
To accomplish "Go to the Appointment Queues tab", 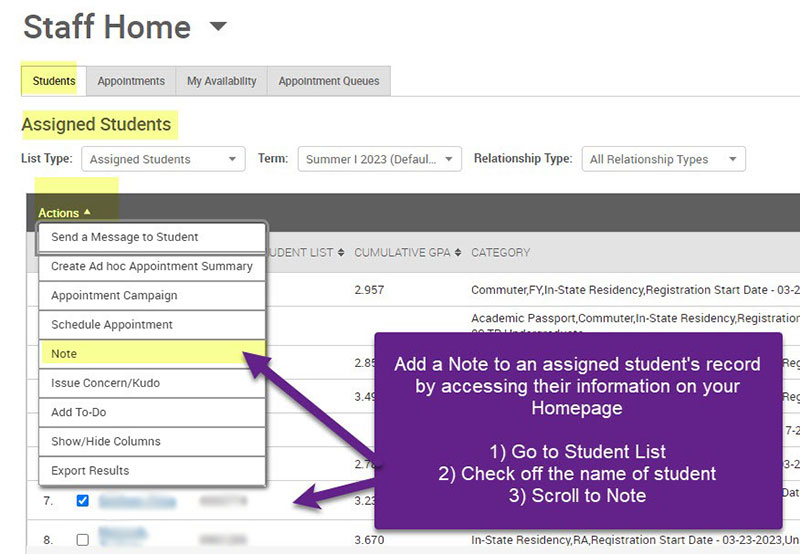I will coord(329,81).
